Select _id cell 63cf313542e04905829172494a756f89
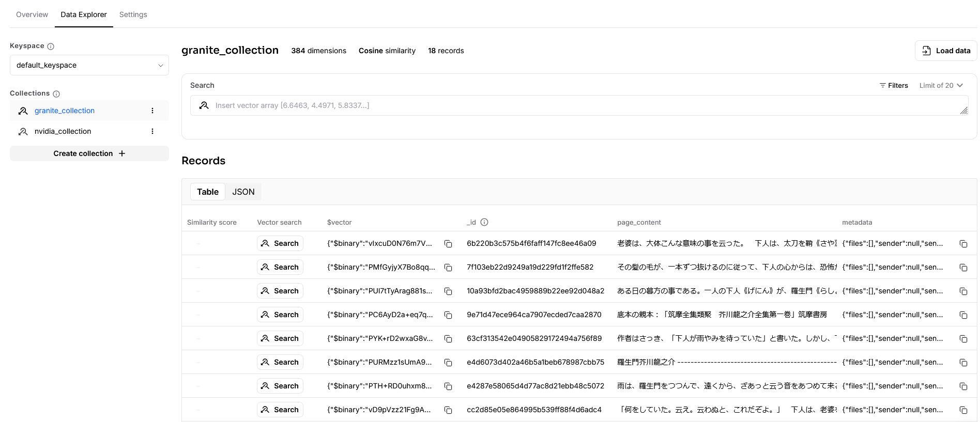 click(x=534, y=338)
